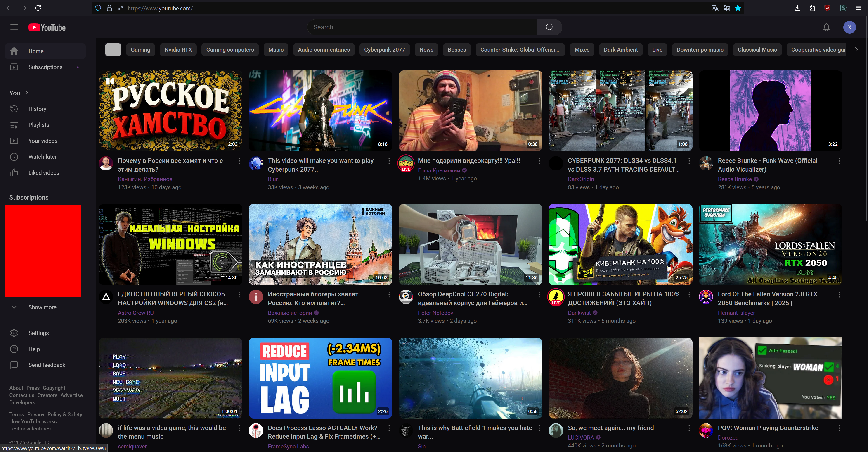Bookmark star in address bar

tap(738, 8)
